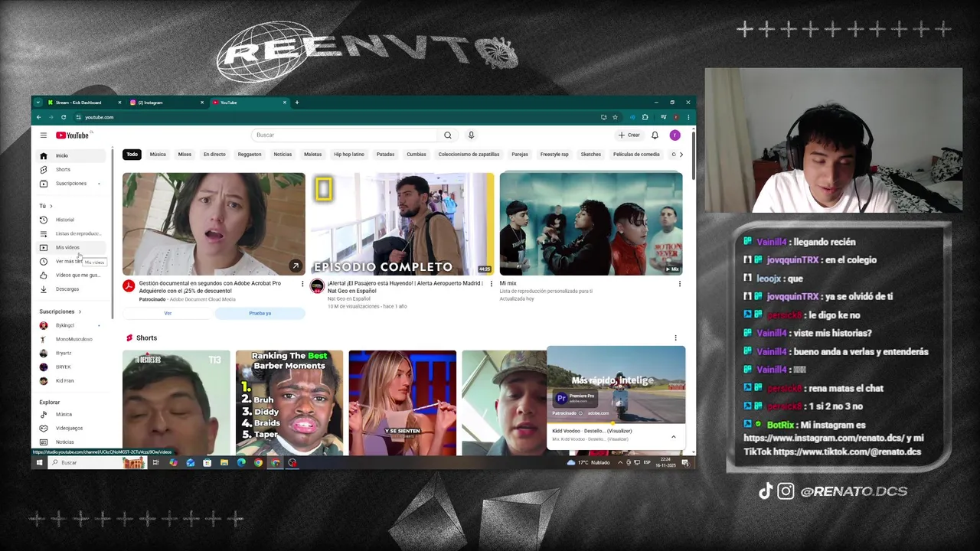
Task: Bookmark page with the star icon
Action: [615, 117]
